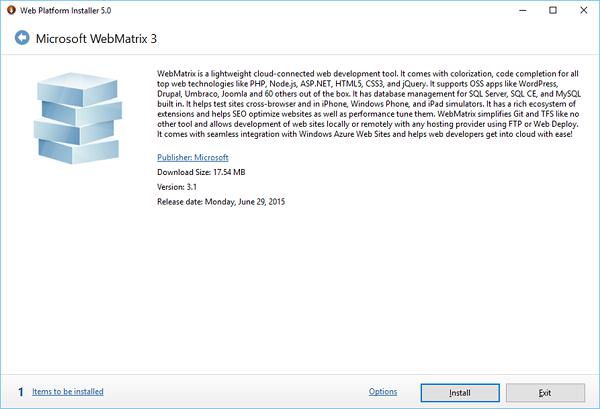Click the WebMatrix stacked blocks product image
Image resolution: width=600 pixels, height=409 pixels.
[x=78, y=118]
